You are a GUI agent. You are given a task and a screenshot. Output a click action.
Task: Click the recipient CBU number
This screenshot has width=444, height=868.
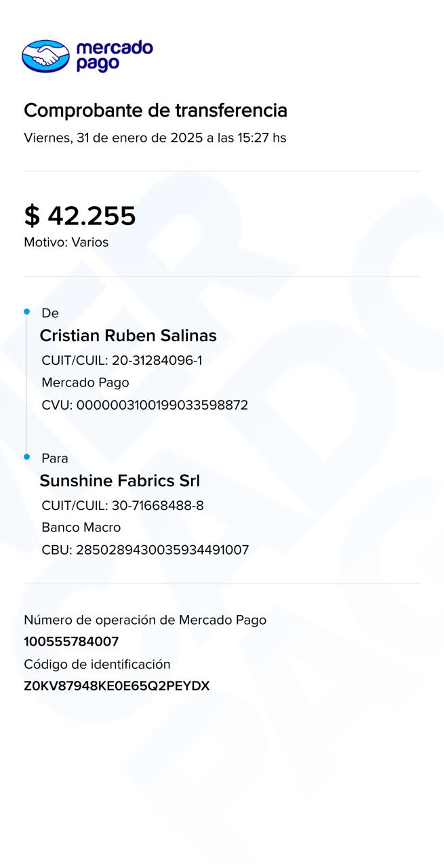(145, 550)
